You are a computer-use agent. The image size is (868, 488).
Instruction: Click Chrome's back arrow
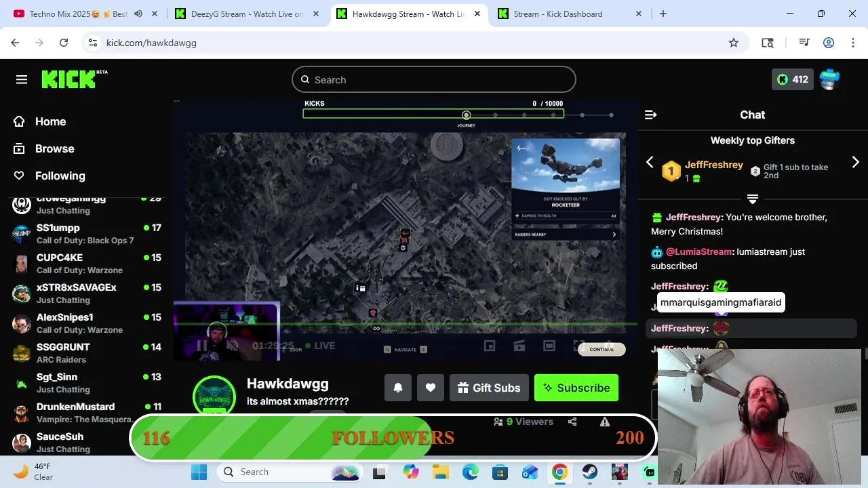tap(15, 43)
